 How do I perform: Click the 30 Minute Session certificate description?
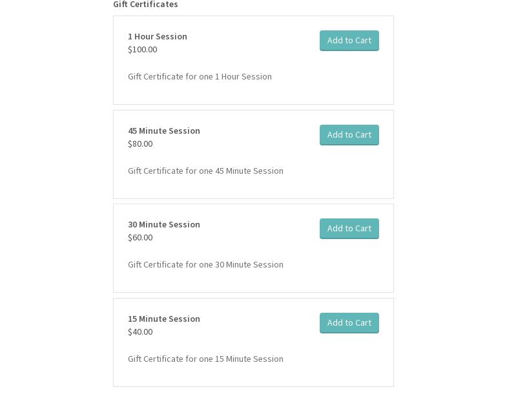[205, 264]
